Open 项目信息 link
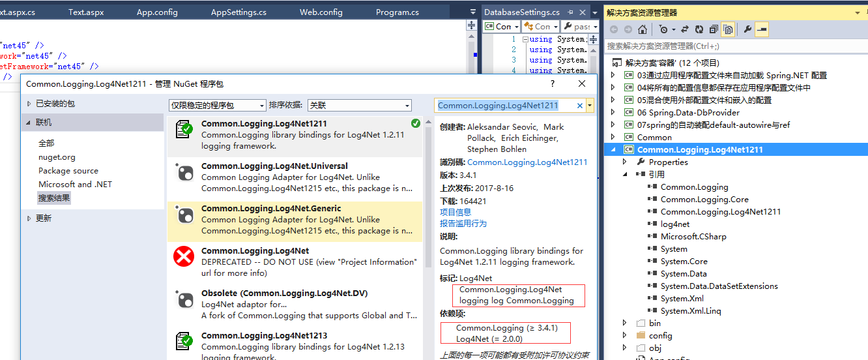Image resolution: width=868 pixels, height=360 pixels. 456,212
